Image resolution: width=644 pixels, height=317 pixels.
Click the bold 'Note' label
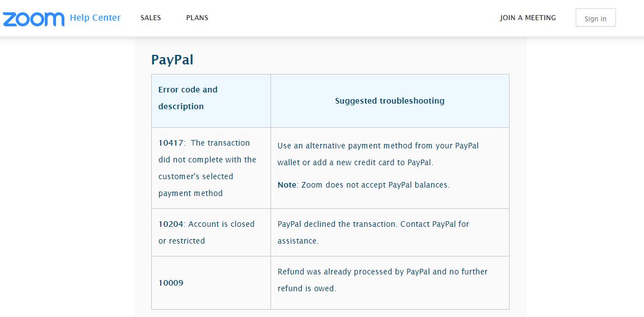tap(287, 185)
